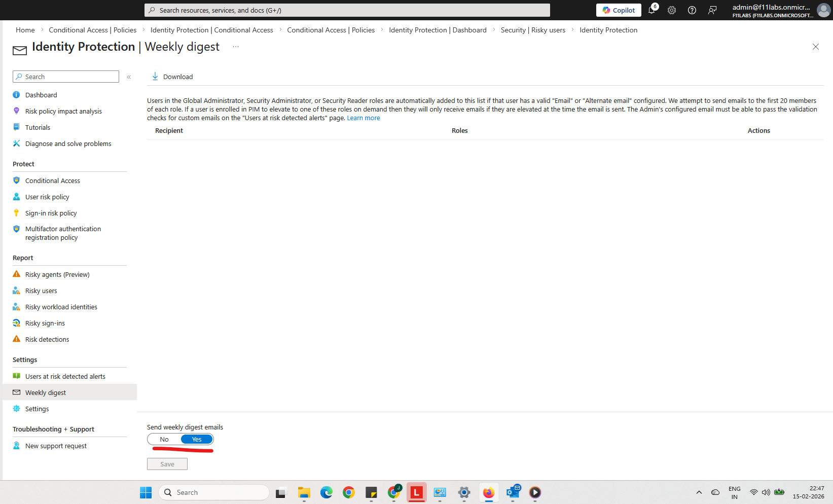The image size is (833, 504).
Task: Show hidden system tray icons
Action: (x=699, y=492)
